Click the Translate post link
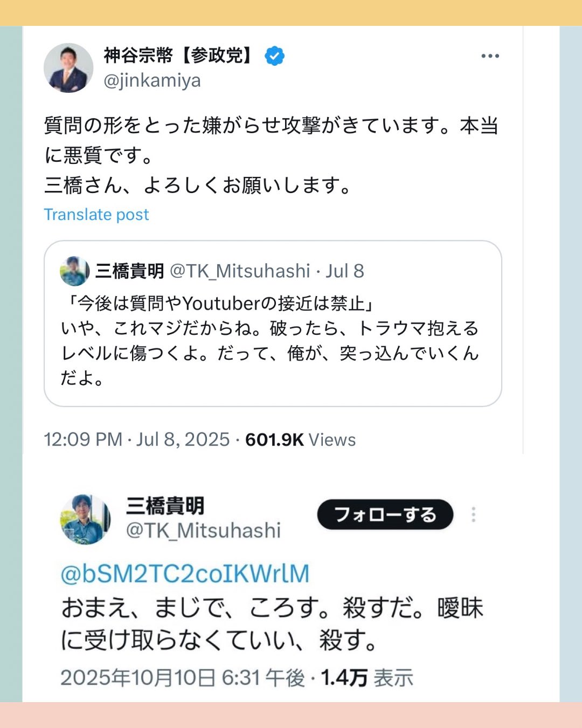The image size is (582, 728). tap(96, 215)
